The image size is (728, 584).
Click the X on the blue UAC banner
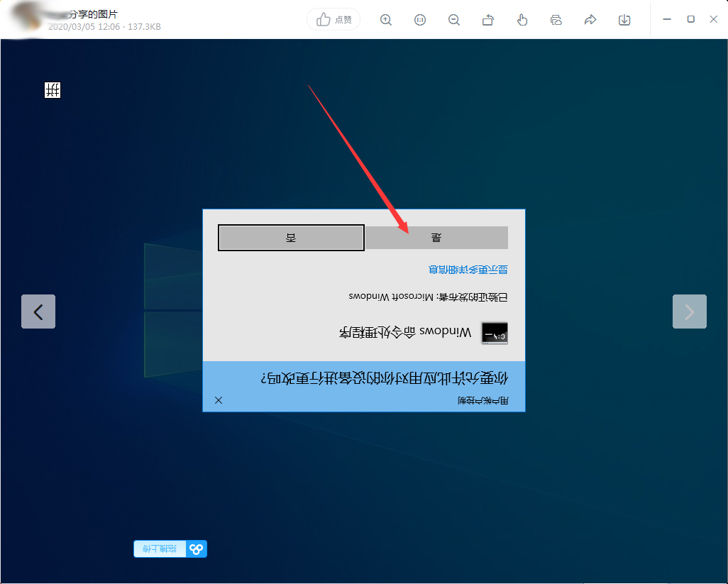click(x=219, y=400)
